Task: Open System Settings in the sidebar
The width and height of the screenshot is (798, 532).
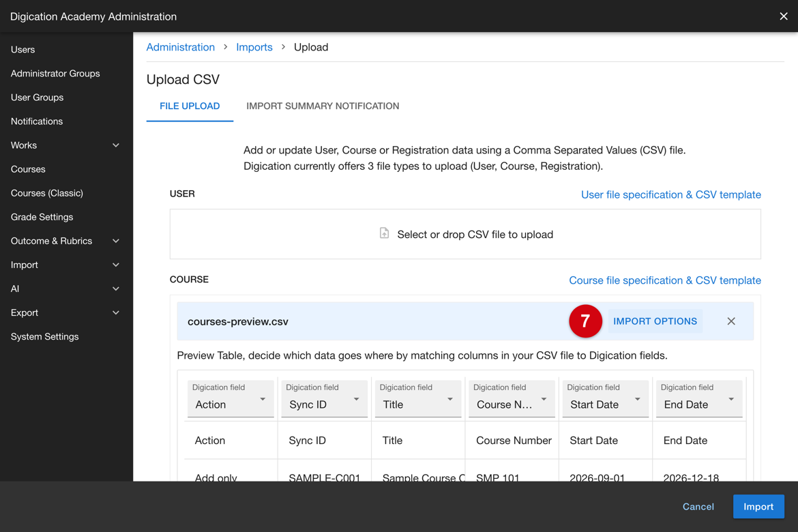Action: 45,336
